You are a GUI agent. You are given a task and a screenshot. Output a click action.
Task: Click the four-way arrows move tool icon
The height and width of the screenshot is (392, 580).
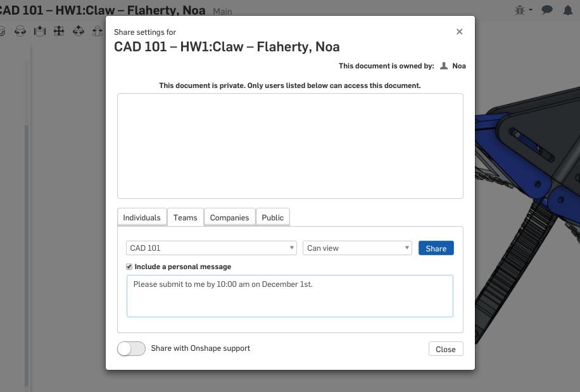click(59, 31)
